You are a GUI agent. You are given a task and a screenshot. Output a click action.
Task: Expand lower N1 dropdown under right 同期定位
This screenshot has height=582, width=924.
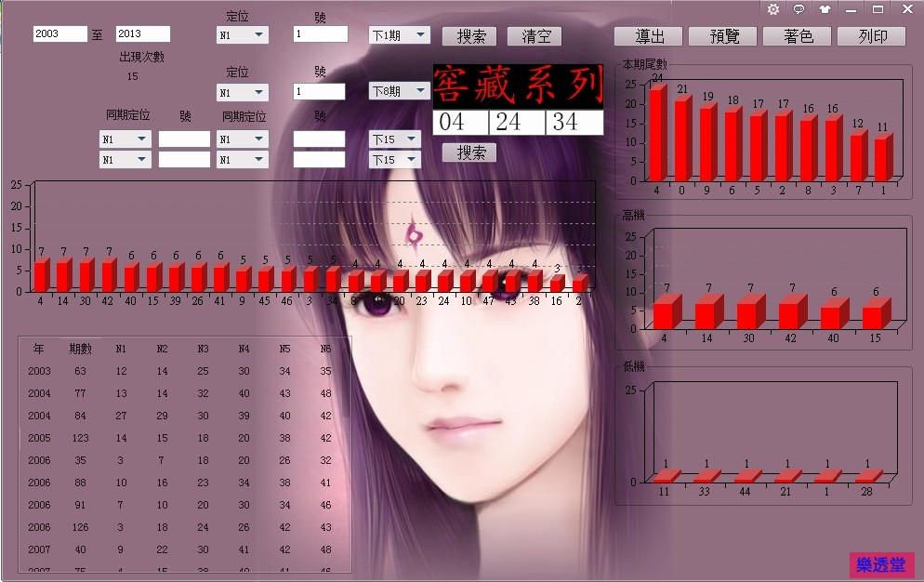coord(243,160)
